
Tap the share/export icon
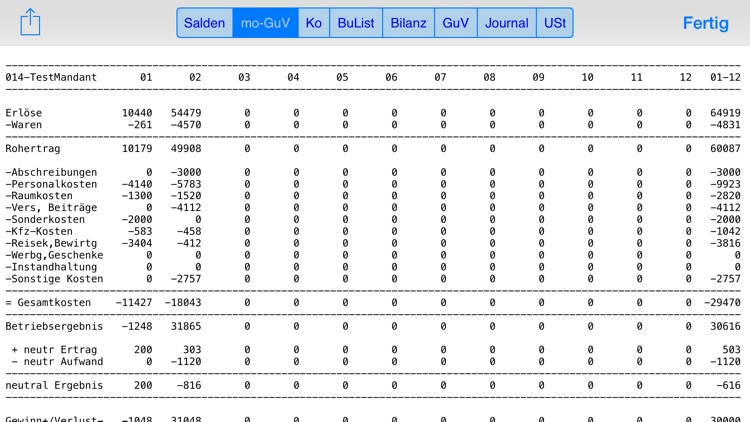30,22
